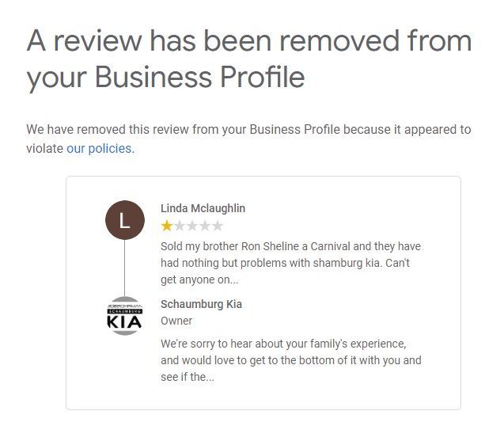
Task: Click Linda Mclaughlin's "L" avatar icon
Action: tap(125, 220)
